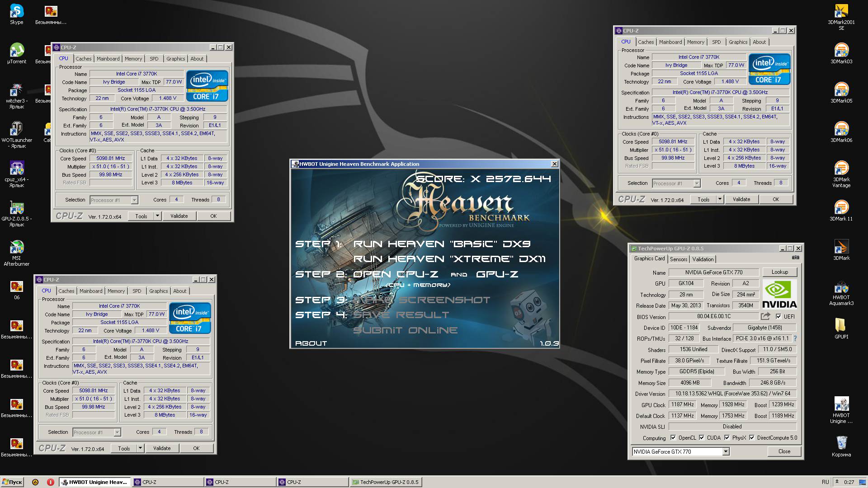Image resolution: width=868 pixels, height=488 pixels.
Task: Open the Recycle Bin (Корзина) icon
Action: [841, 446]
